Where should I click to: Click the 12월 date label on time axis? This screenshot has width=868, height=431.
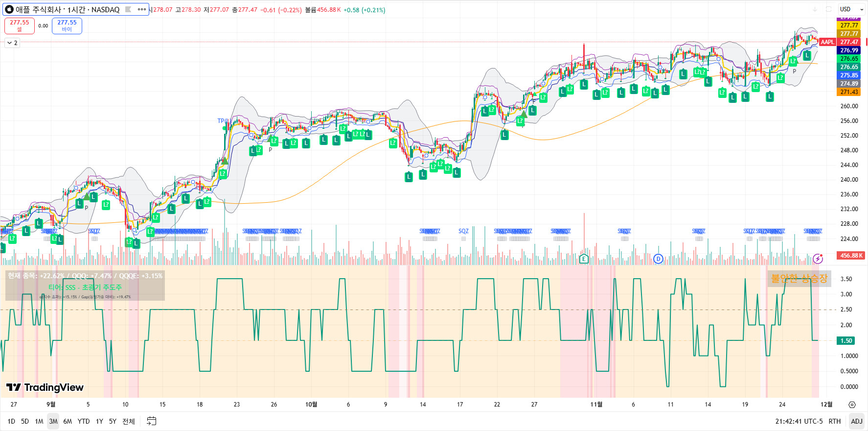pos(826,405)
